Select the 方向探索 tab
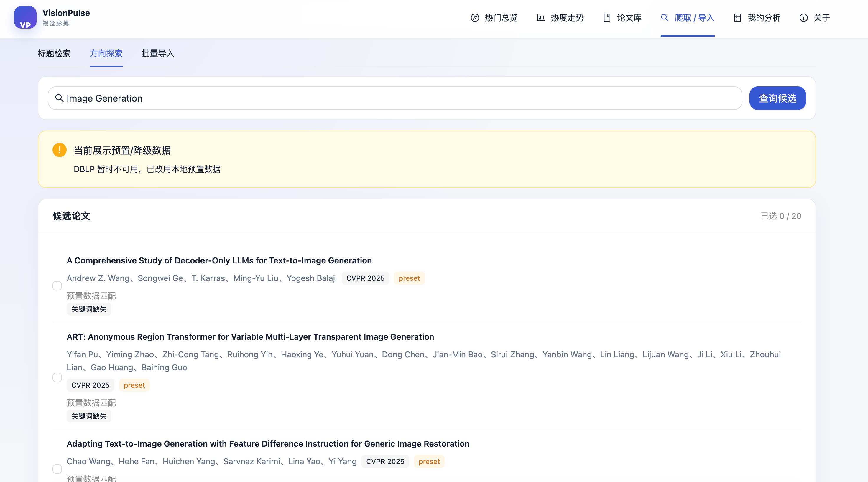Viewport: 868px width, 482px height. click(106, 54)
